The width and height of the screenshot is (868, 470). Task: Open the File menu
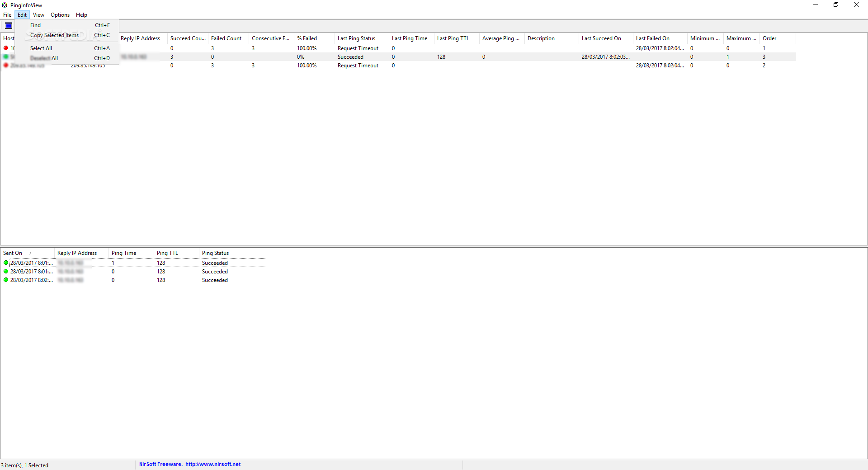coord(7,15)
